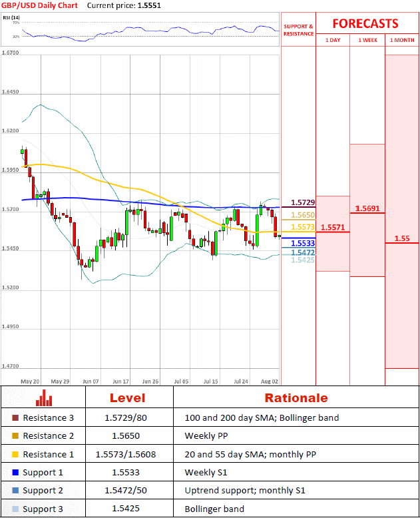Screen dimensions: 420x518
Task: Click the 1.6700 price axis label
Action: click(x=10, y=53)
